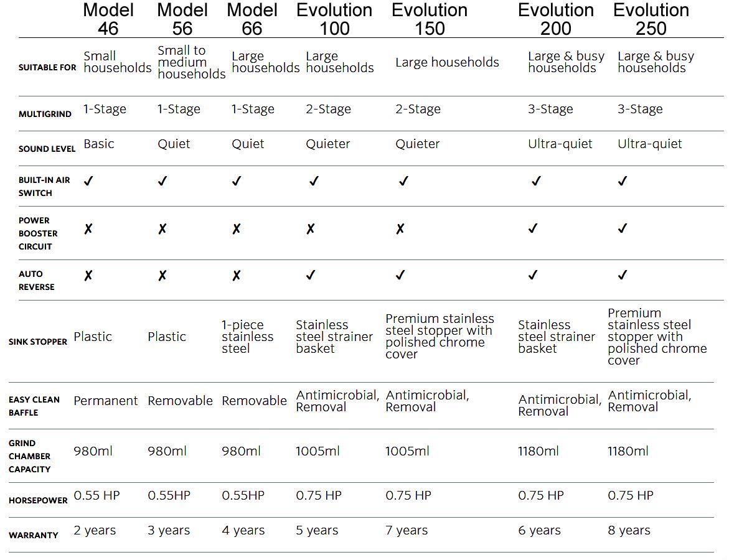Viewport: 729px width, 560px height.
Task: Click the Built-in Air Switch checkmark for Evolution 250
Action: click(622, 181)
